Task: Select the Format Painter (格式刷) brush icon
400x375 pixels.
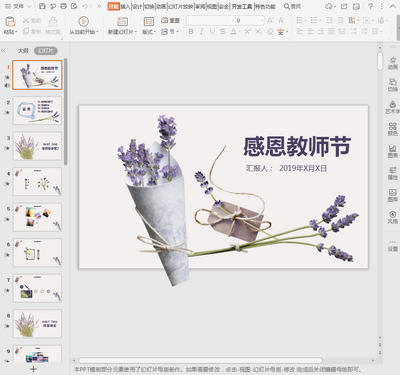Action: (53, 22)
